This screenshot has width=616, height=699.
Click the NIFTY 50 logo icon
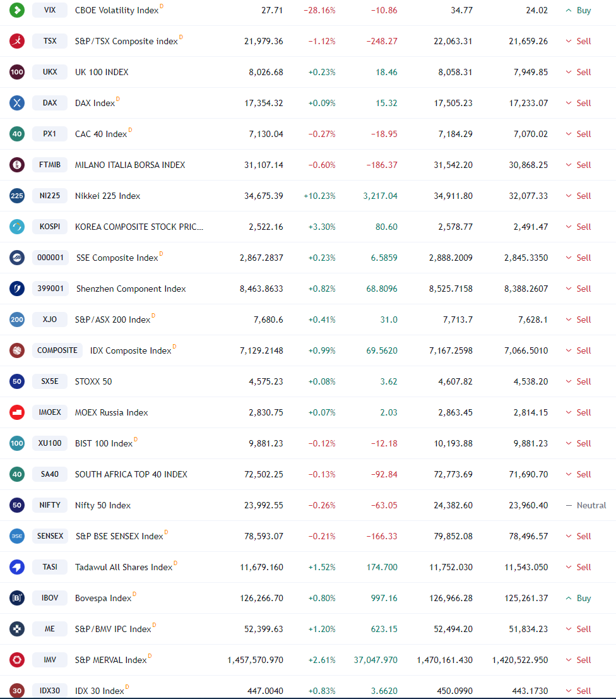coord(17,505)
